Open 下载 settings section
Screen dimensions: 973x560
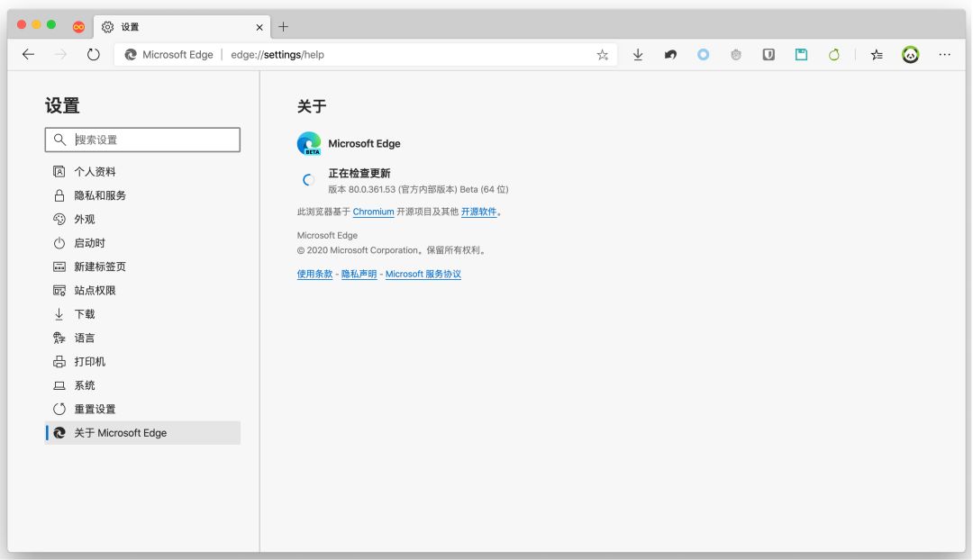click(x=142, y=314)
